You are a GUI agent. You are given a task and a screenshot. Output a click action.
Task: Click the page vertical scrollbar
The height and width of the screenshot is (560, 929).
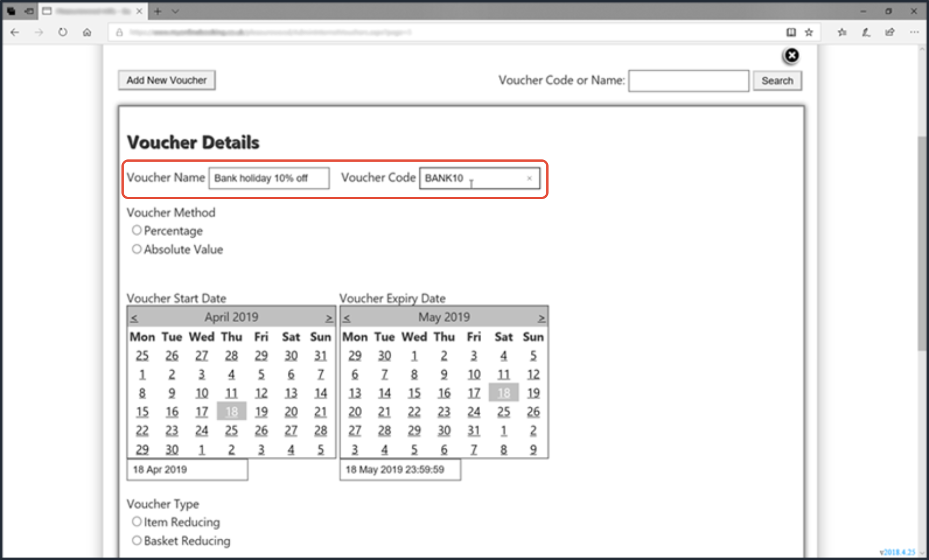point(923,243)
